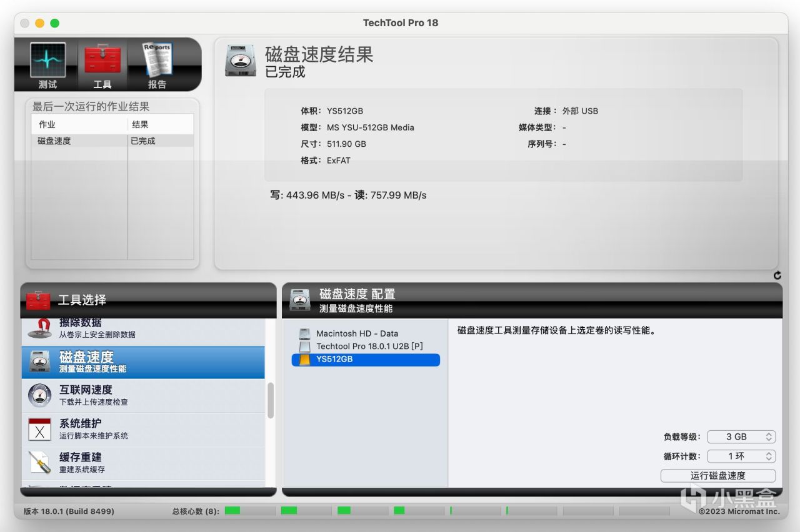Click the 最后一次运行的作业结果 heading
The height and width of the screenshot is (532, 800).
(x=91, y=107)
